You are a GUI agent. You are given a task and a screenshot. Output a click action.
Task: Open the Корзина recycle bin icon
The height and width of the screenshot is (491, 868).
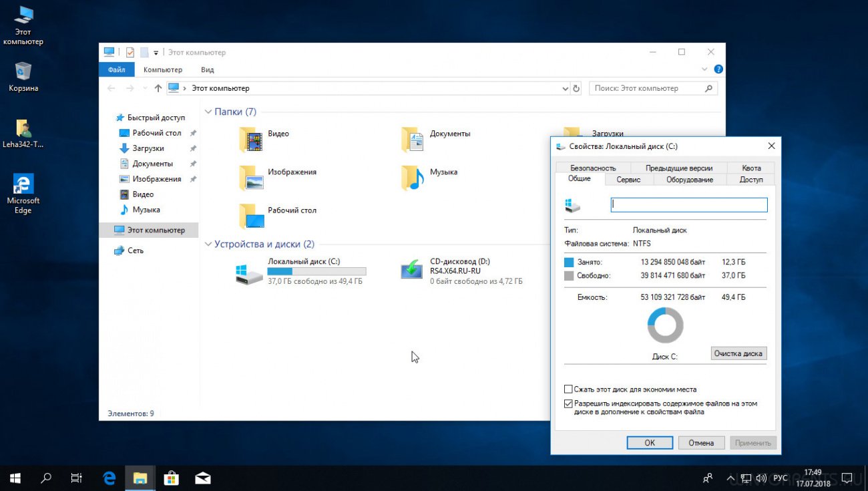(23, 76)
